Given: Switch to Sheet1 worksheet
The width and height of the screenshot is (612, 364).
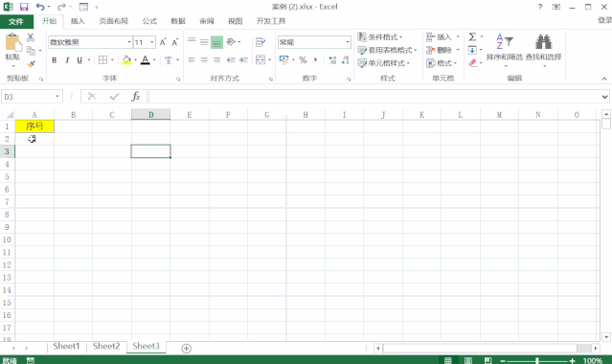Looking at the screenshot, I should [66, 346].
